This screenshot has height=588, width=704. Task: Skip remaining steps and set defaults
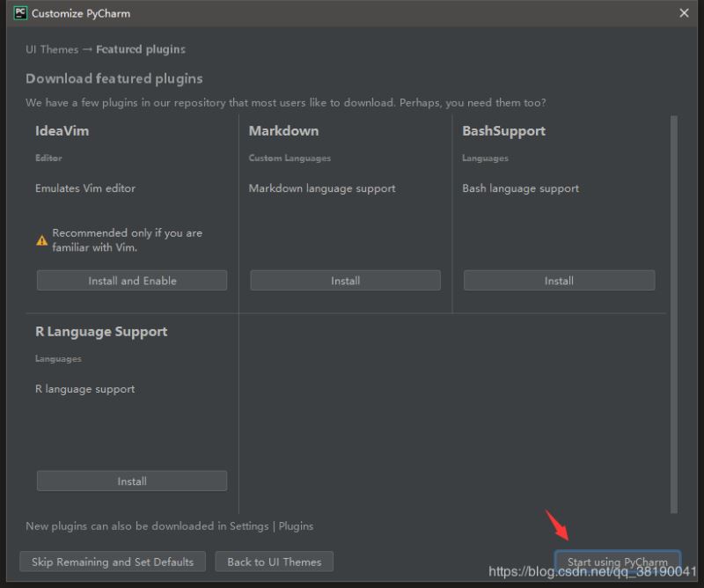point(113,562)
